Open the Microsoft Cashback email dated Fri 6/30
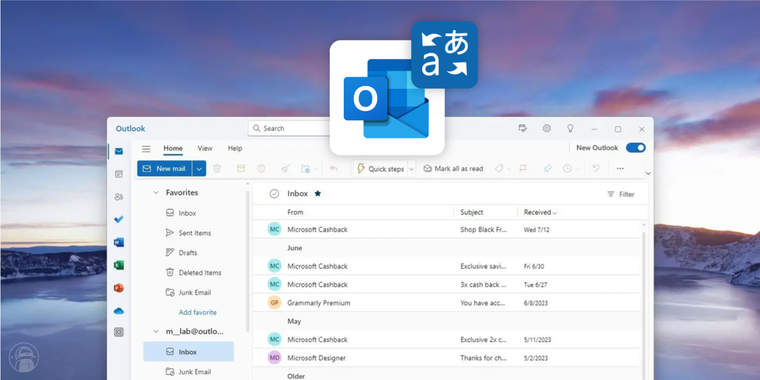760x380 pixels. 447,266
